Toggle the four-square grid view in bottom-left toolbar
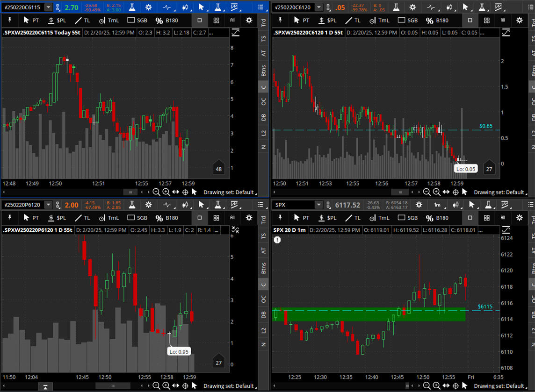Viewport: 535px width, 392px height. click(216, 218)
